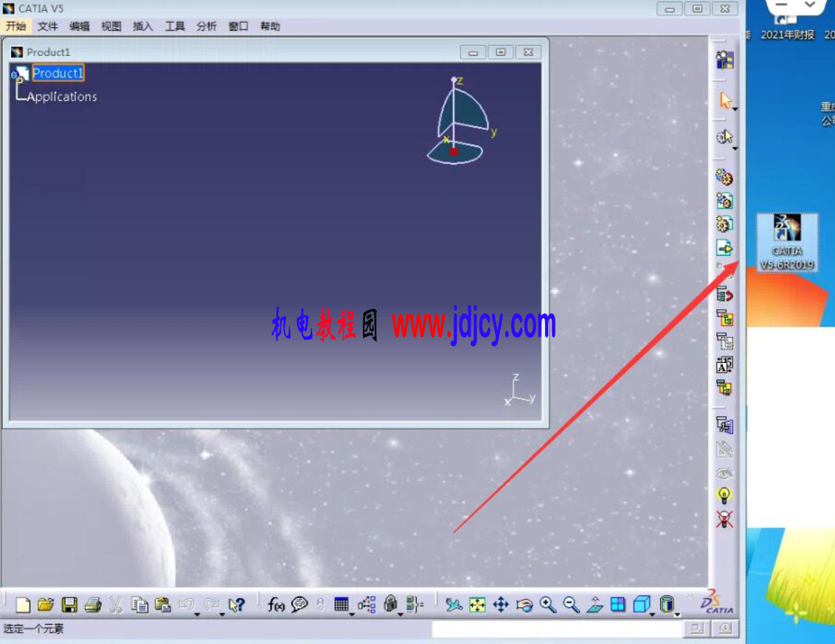Click the padlock icon in bottom toolbar
The height and width of the screenshot is (644, 835).
pos(391,603)
